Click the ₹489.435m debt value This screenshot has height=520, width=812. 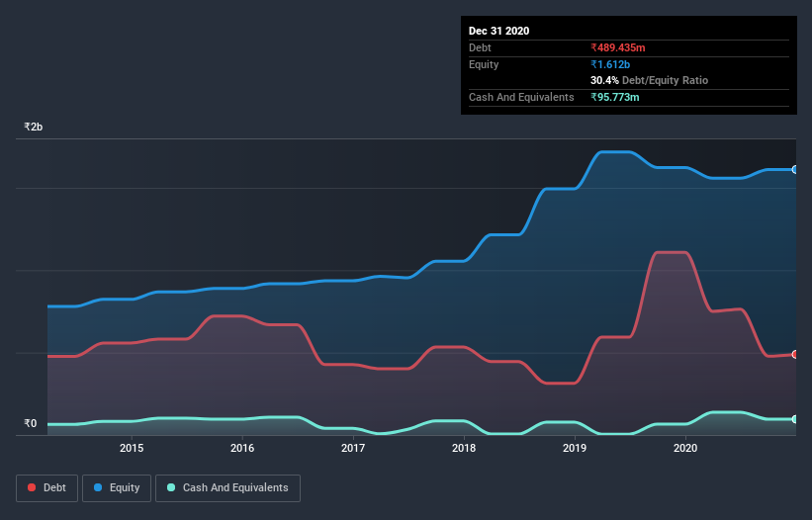618,47
